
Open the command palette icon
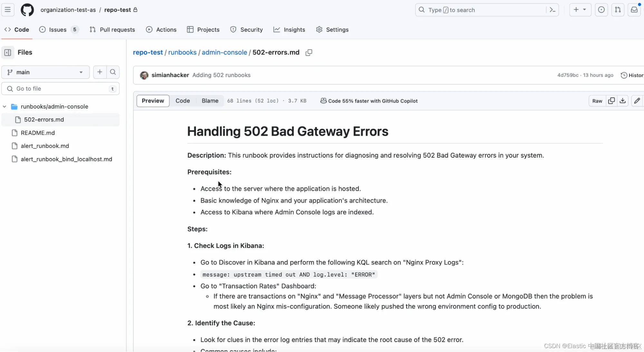(552, 10)
